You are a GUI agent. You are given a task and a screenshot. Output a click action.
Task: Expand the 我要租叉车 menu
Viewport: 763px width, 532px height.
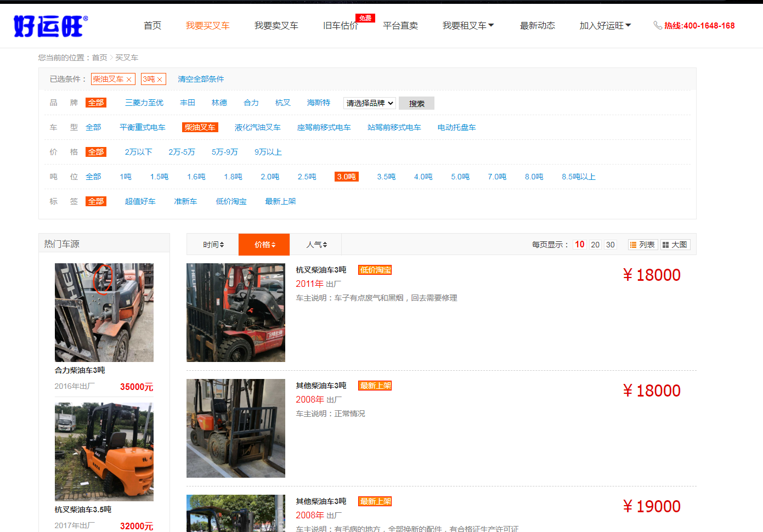(468, 26)
